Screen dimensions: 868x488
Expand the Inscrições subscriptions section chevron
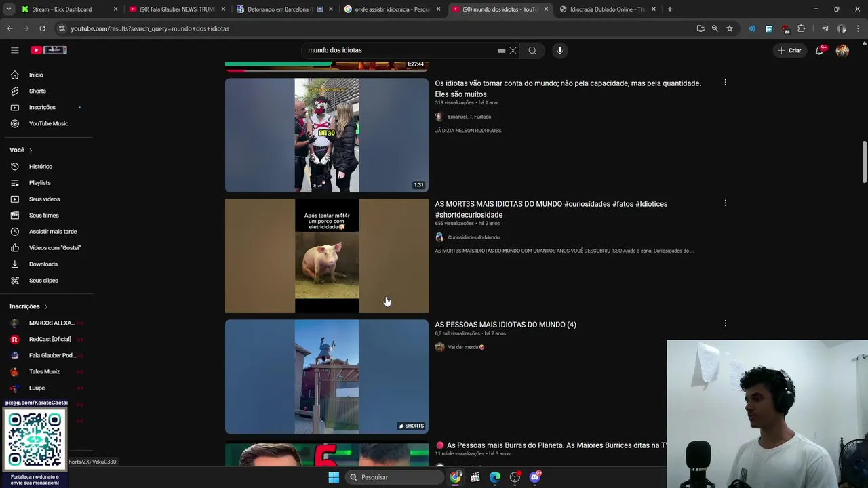46,307
